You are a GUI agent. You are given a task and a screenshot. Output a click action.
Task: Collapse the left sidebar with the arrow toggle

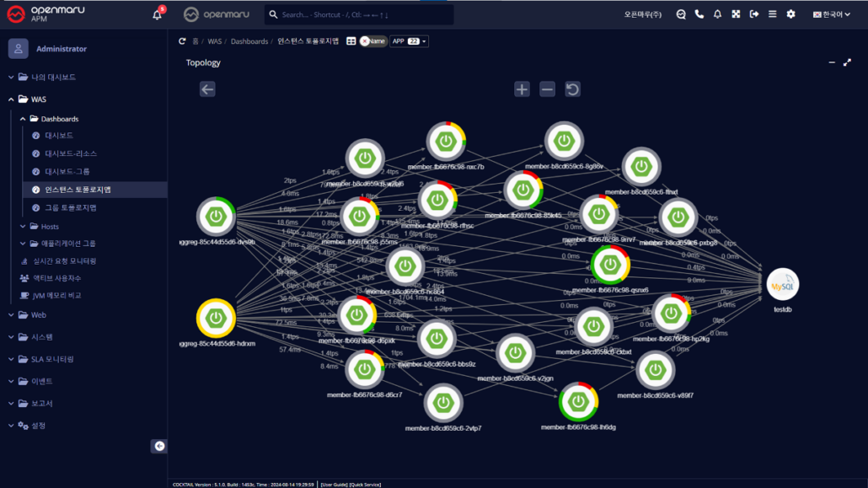tap(158, 446)
